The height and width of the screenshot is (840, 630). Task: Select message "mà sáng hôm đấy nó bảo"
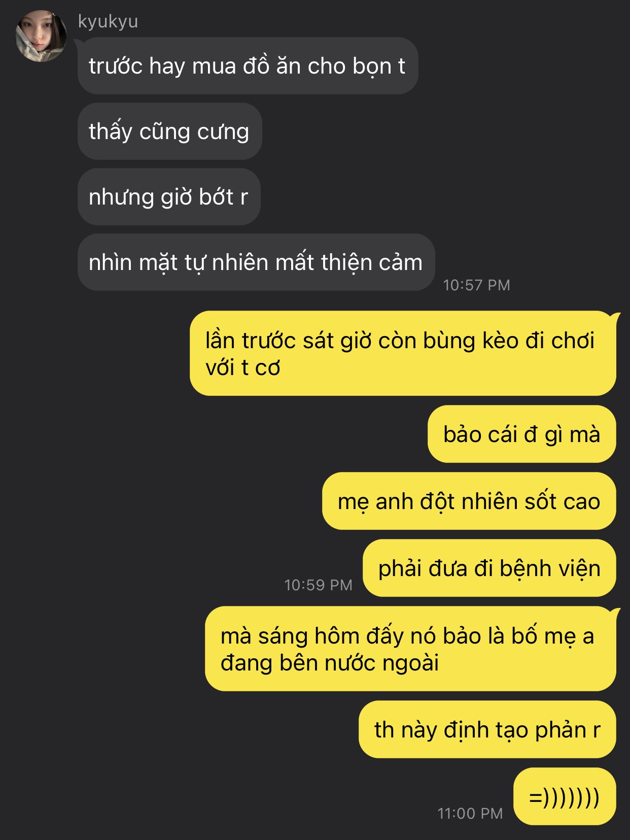click(410, 649)
